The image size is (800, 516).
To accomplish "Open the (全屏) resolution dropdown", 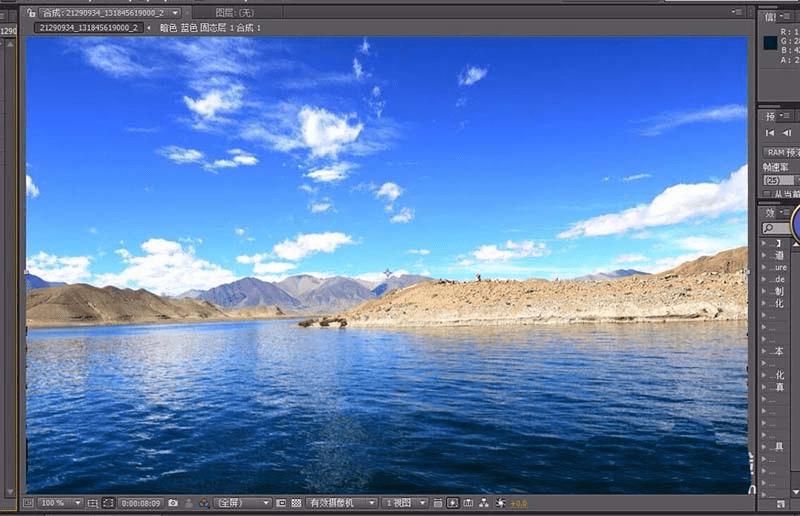I will (x=242, y=503).
